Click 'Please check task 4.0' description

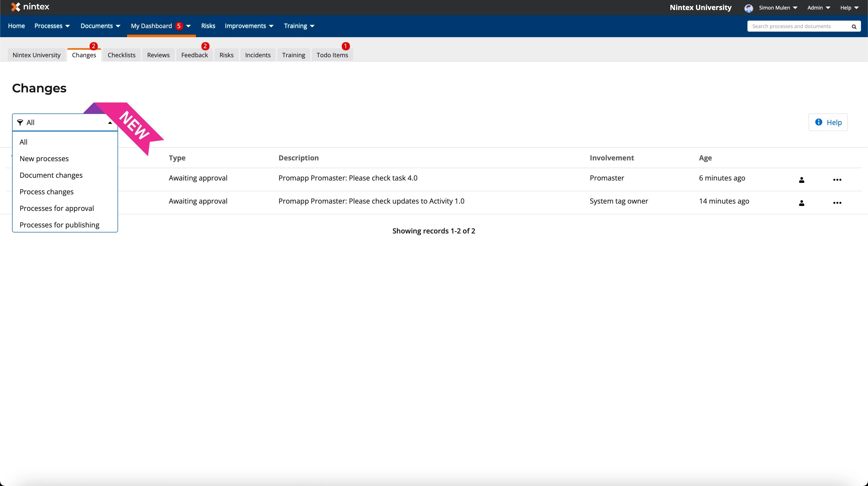(348, 178)
